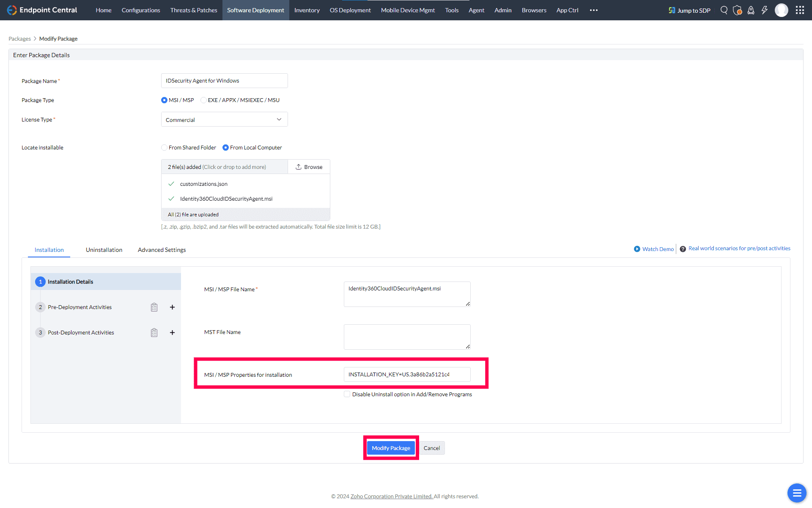Open the apps grid launcher icon
The image size is (812, 508).
[x=799, y=10]
